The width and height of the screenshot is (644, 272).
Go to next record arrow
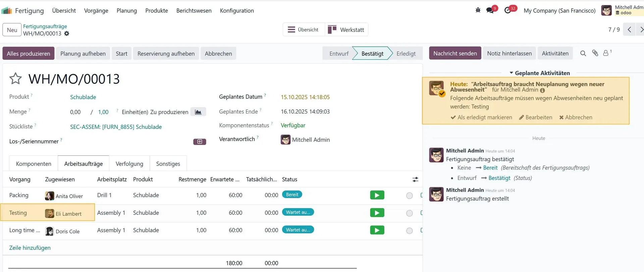[641, 30]
